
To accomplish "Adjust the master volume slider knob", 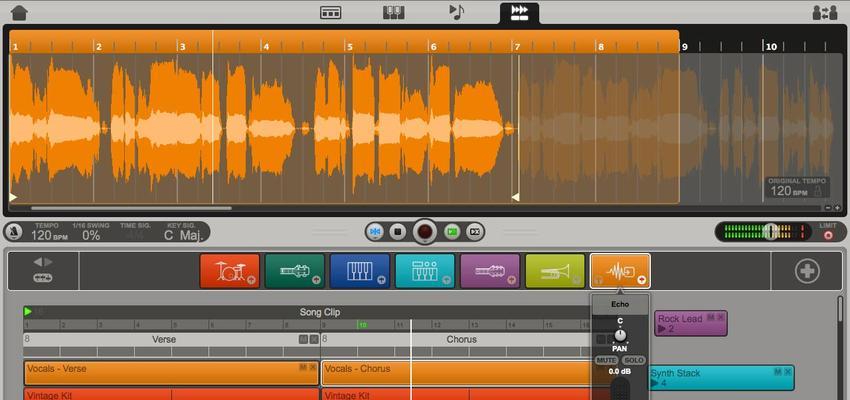I will click(771, 232).
